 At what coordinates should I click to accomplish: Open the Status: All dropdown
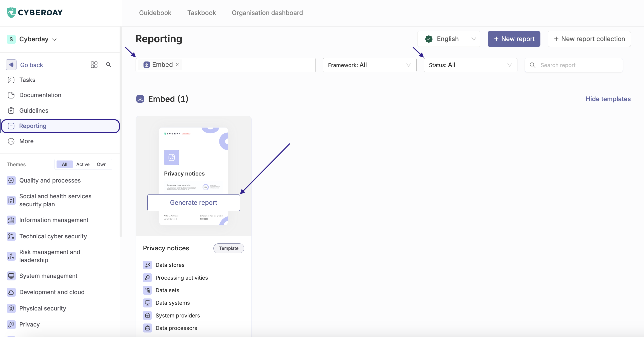(470, 65)
